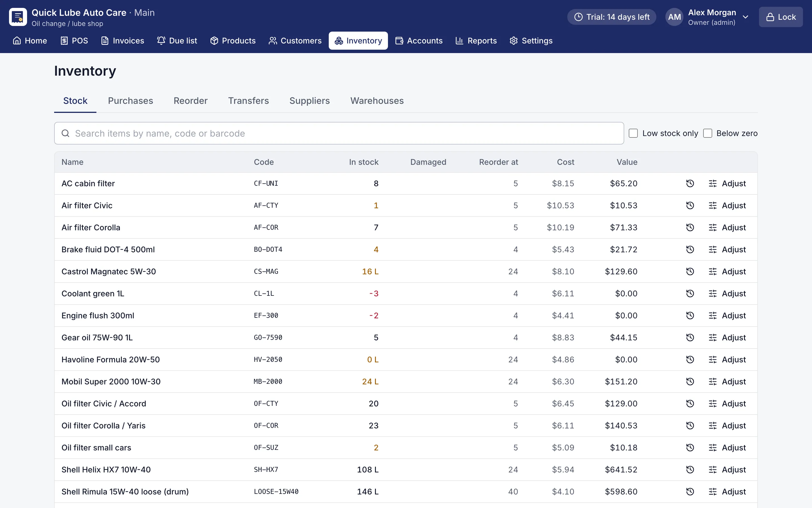Check the Below zero filter
This screenshot has height=508, width=812.
pyautogui.click(x=707, y=133)
